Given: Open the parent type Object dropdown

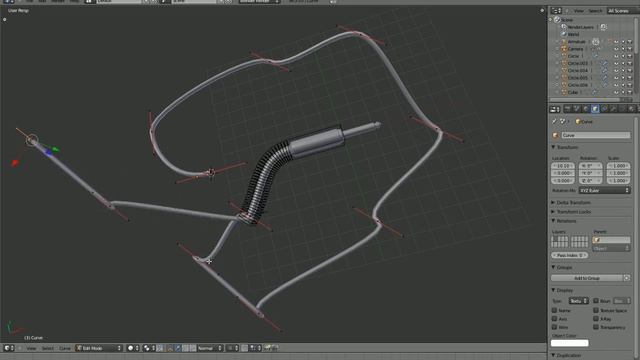Looking at the screenshot, I should [x=611, y=248].
